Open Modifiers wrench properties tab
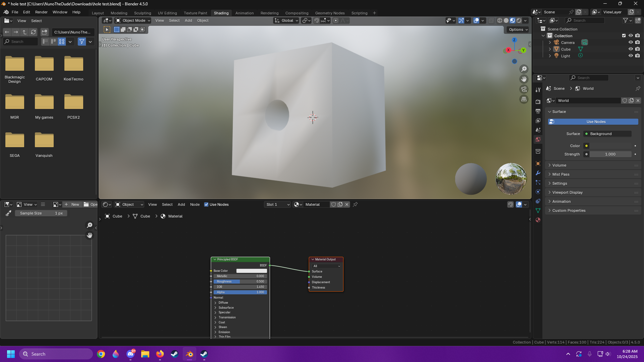 coord(538,173)
